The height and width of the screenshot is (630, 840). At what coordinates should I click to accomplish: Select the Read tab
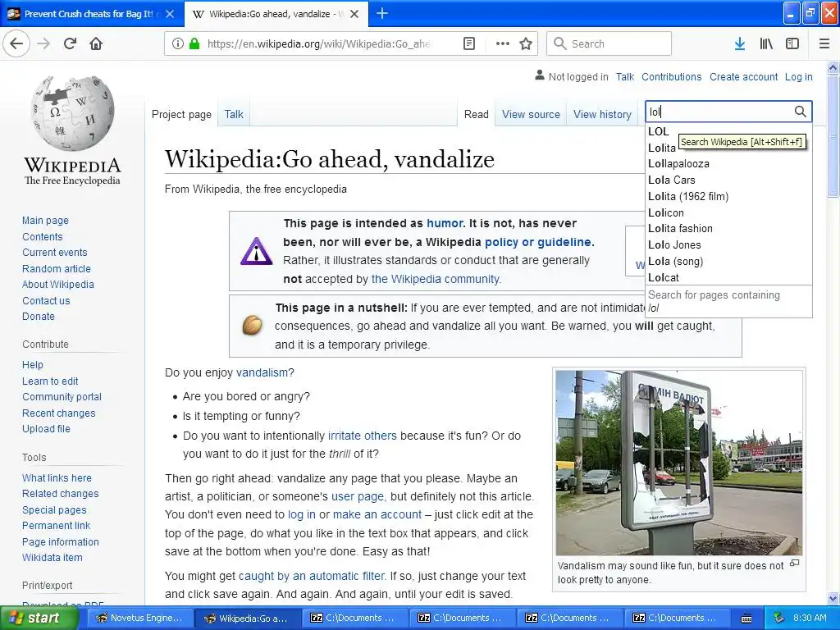tap(477, 114)
